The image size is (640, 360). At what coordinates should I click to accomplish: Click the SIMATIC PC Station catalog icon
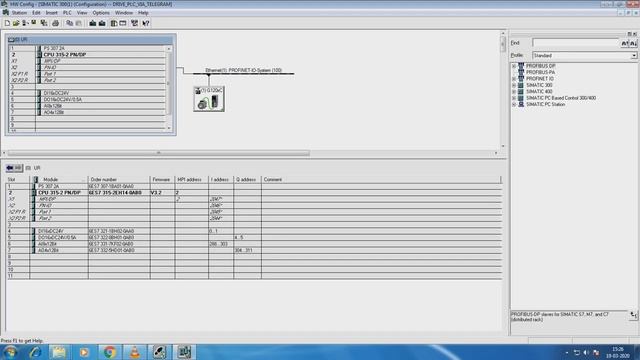[x=521, y=104]
